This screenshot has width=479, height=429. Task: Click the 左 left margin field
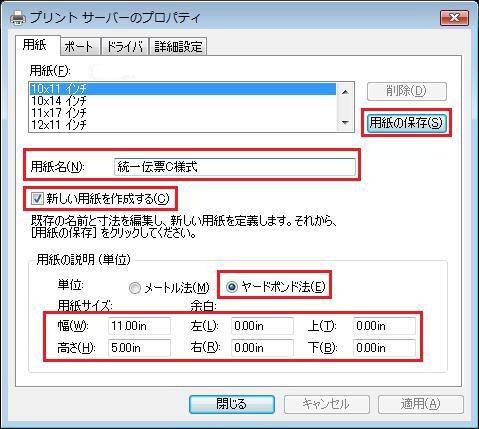tap(262, 326)
